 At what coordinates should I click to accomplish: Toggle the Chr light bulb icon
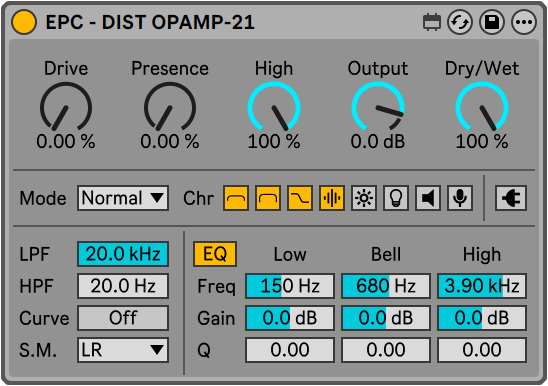click(396, 198)
